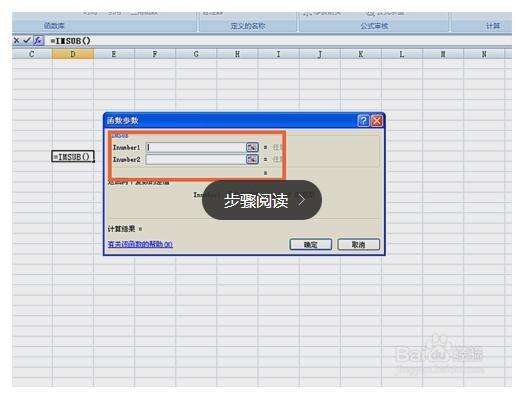The height and width of the screenshot is (394, 528).
Task: Select the cell containing =IMSUB()
Action: (73, 157)
